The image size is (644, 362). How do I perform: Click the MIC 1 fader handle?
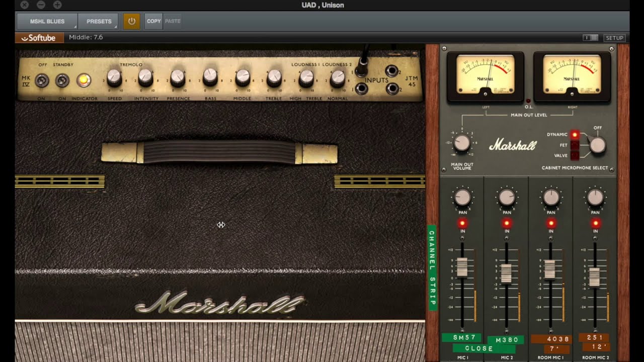(x=462, y=267)
